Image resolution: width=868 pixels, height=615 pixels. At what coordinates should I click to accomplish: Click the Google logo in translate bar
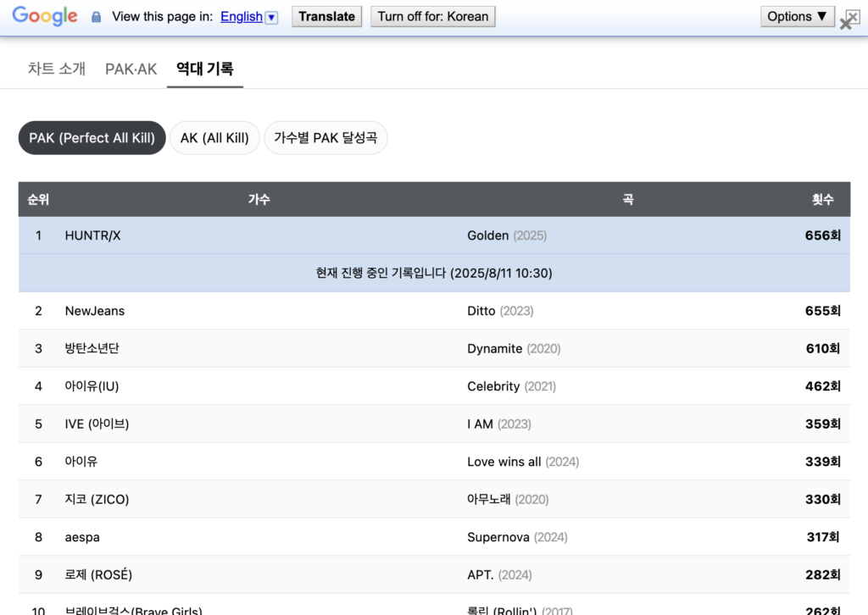44,16
